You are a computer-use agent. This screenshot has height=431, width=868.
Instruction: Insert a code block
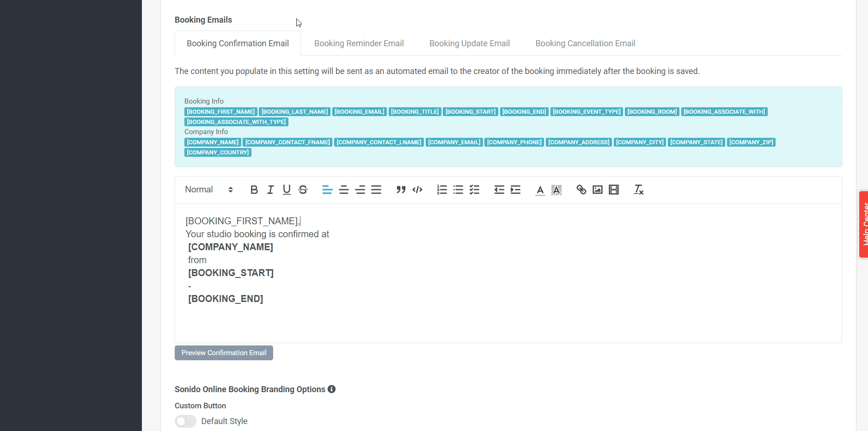click(x=417, y=190)
